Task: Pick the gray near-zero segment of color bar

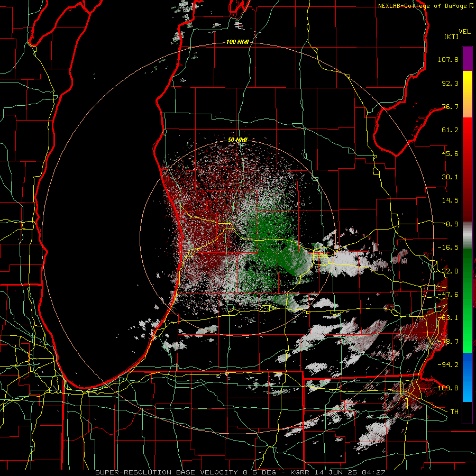Action: tap(467, 235)
